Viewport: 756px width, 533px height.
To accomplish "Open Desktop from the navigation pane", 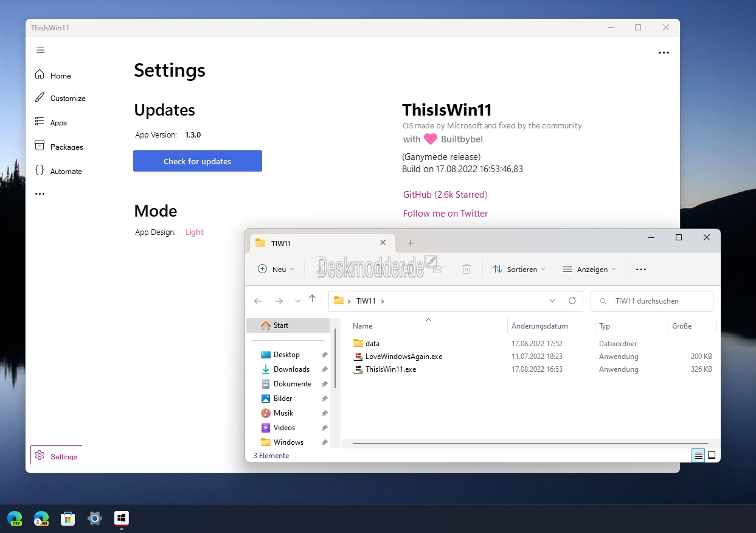I will pyautogui.click(x=286, y=355).
